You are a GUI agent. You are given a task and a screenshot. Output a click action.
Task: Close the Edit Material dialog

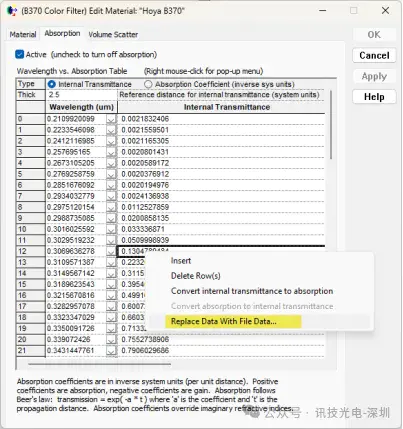pyautogui.click(x=385, y=11)
